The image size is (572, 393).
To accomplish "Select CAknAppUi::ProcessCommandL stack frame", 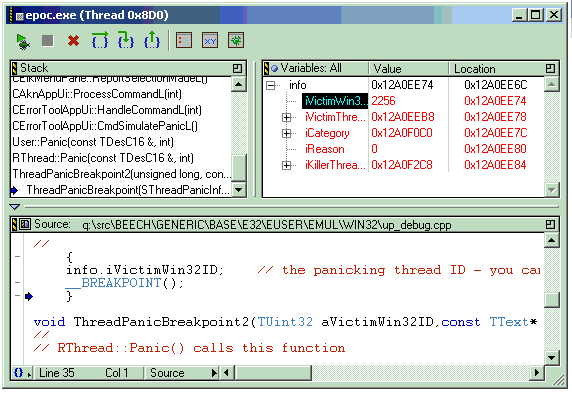I will point(97,94).
